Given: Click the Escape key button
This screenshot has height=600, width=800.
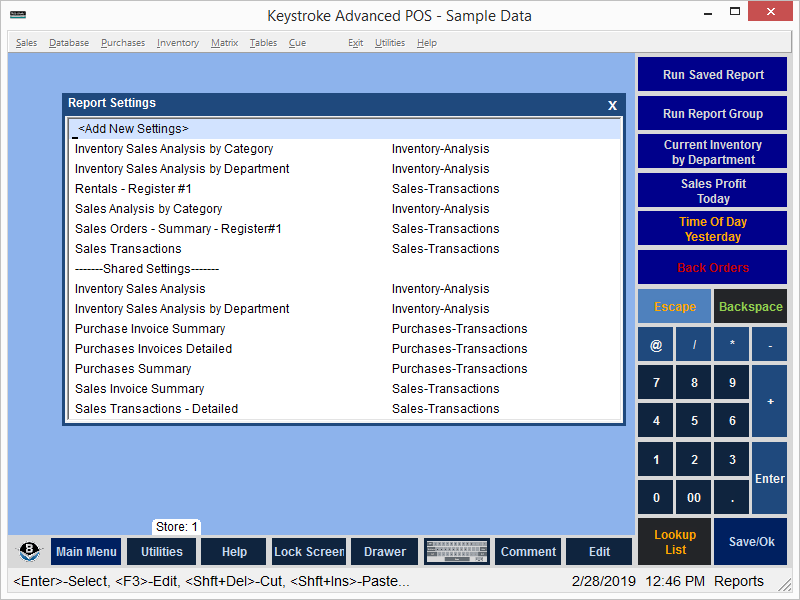Looking at the screenshot, I should point(674,307).
